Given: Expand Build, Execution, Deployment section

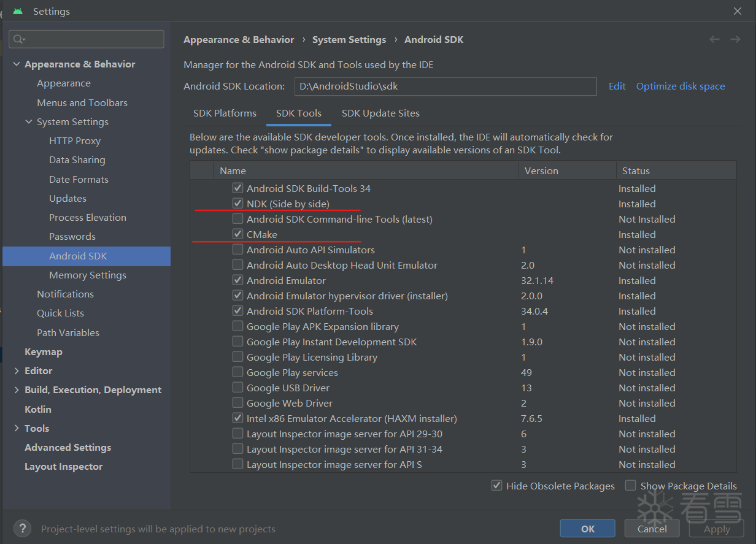Looking at the screenshot, I should tap(17, 390).
